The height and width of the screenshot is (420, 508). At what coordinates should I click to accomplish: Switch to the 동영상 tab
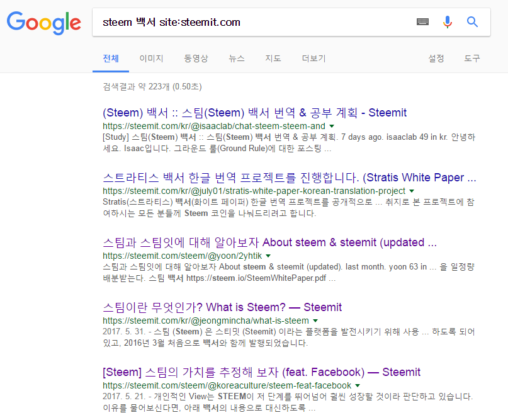[x=196, y=59]
